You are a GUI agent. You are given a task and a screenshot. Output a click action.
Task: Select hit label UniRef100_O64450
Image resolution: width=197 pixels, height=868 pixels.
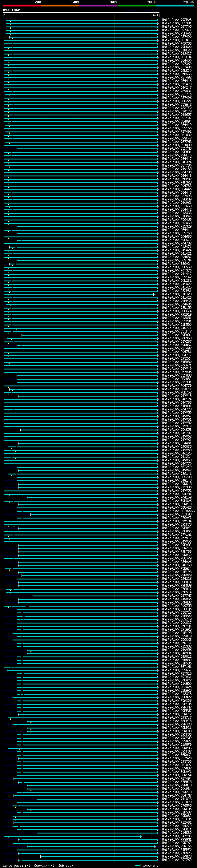(176, 60)
